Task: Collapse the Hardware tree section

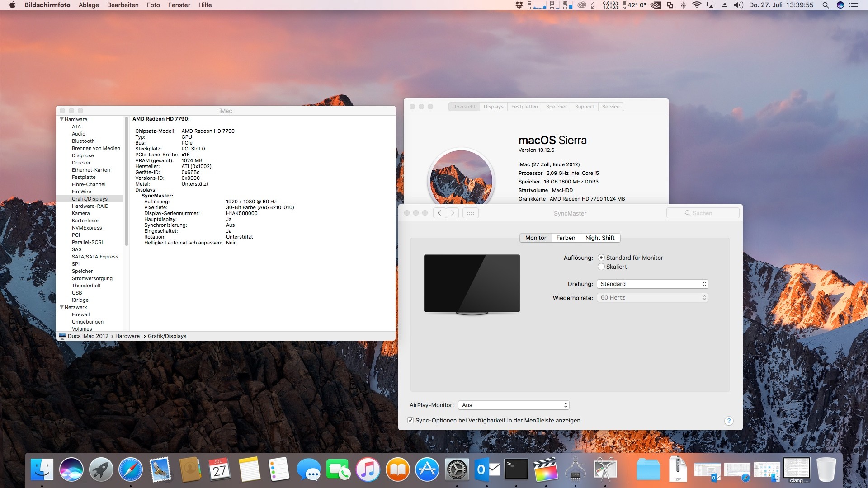Action: coord(61,119)
